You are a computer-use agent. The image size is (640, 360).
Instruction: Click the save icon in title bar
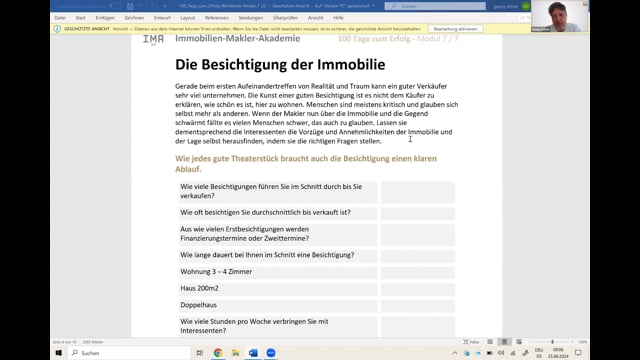[130, 6]
